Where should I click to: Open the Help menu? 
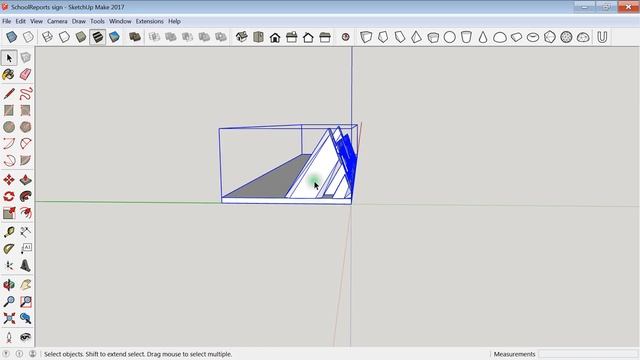[174, 21]
